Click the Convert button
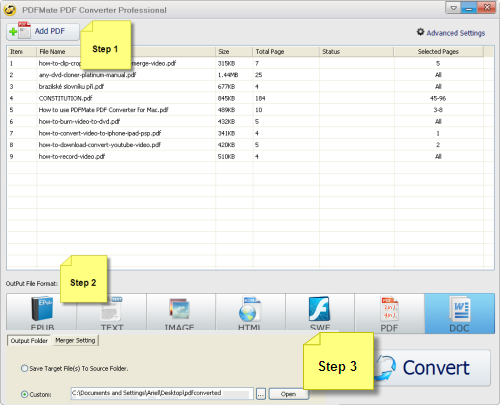The image size is (500, 405). [432, 368]
